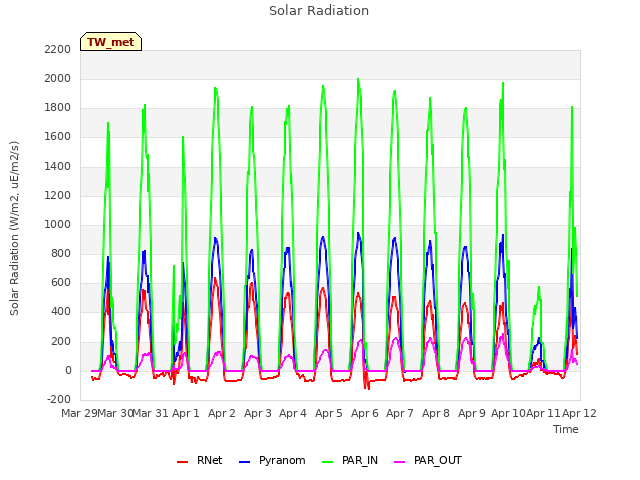The width and height of the screenshot is (640, 480).
Task: Click the Apr 11 low green PAR_IN peak
Action: click(539, 287)
